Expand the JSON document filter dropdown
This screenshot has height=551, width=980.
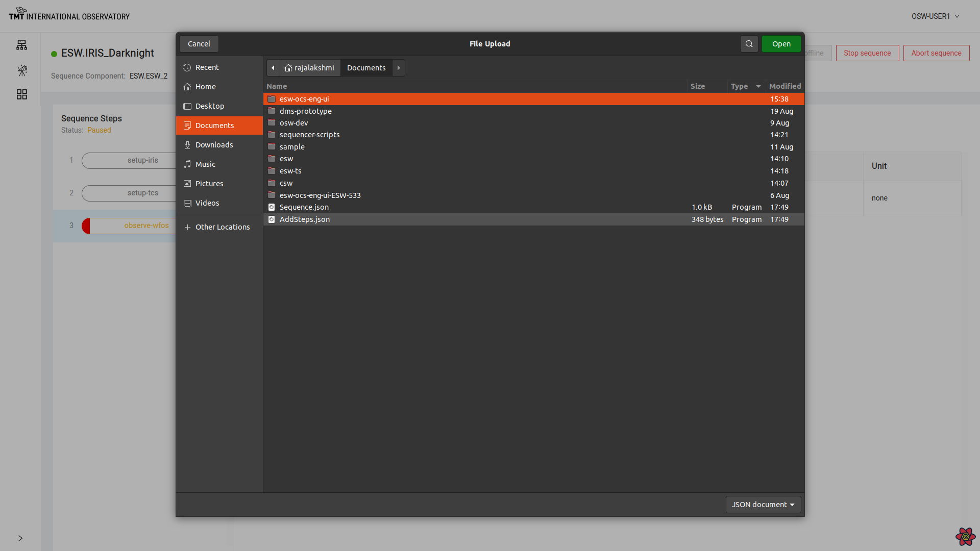coord(763,504)
